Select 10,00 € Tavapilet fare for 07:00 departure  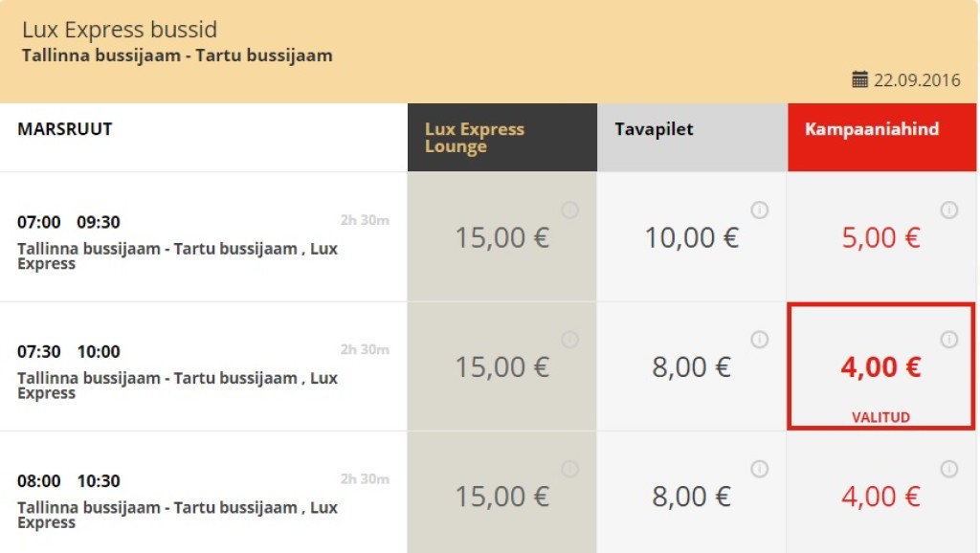pos(691,237)
